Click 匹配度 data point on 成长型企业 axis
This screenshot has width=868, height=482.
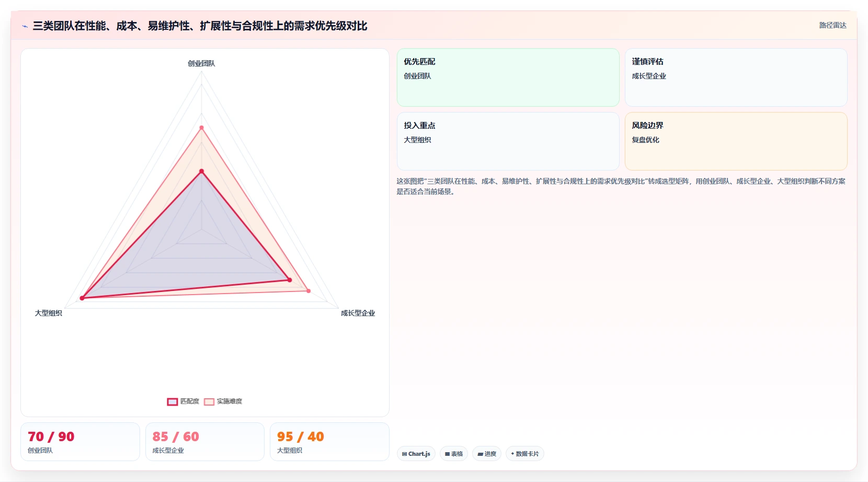[x=289, y=280]
